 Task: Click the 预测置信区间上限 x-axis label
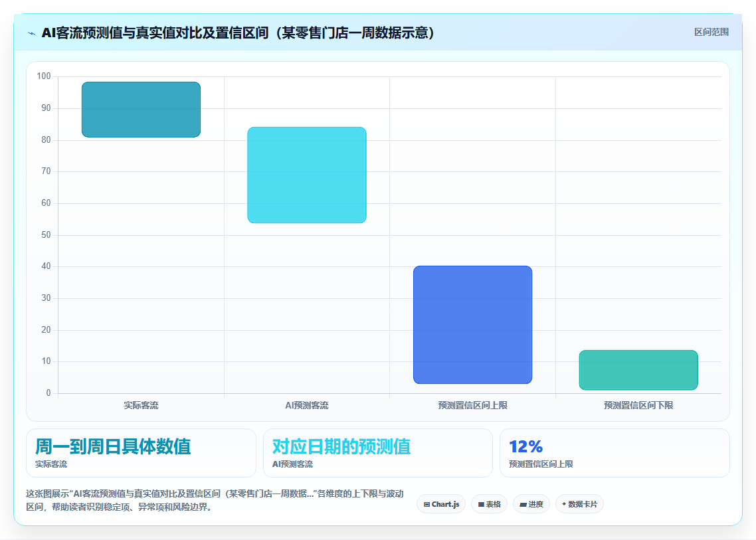(473, 405)
